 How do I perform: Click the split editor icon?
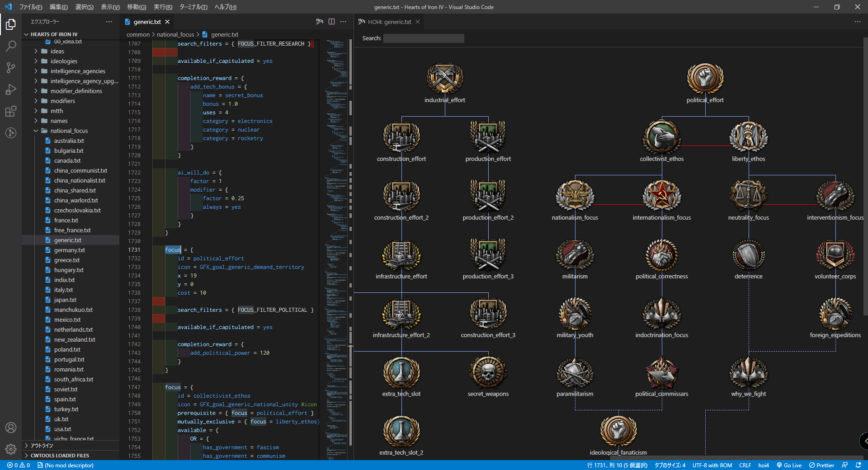[331, 22]
